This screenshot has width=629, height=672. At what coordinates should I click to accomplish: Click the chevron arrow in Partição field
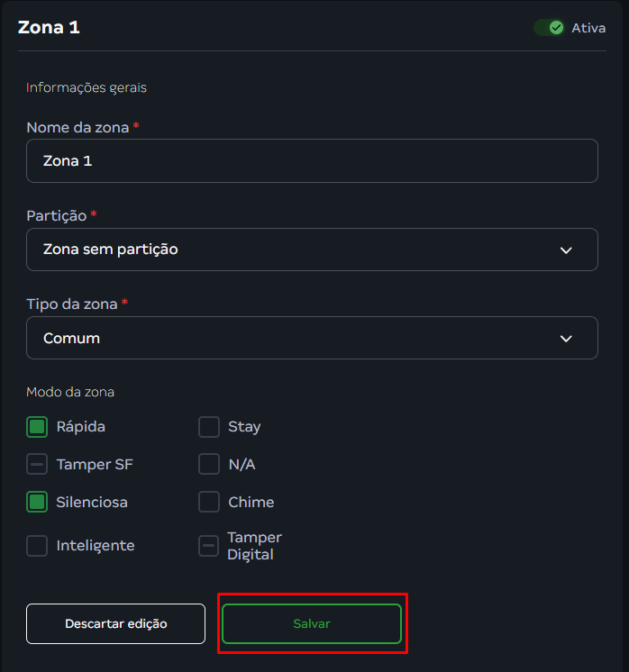pos(566,250)
